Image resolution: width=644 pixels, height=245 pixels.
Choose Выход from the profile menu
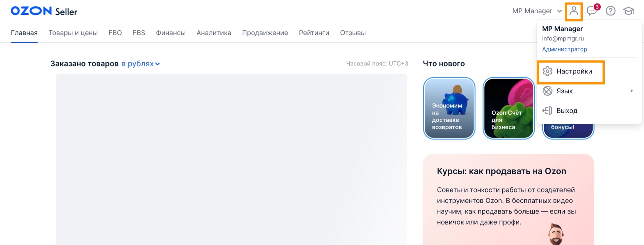point(567,111)
